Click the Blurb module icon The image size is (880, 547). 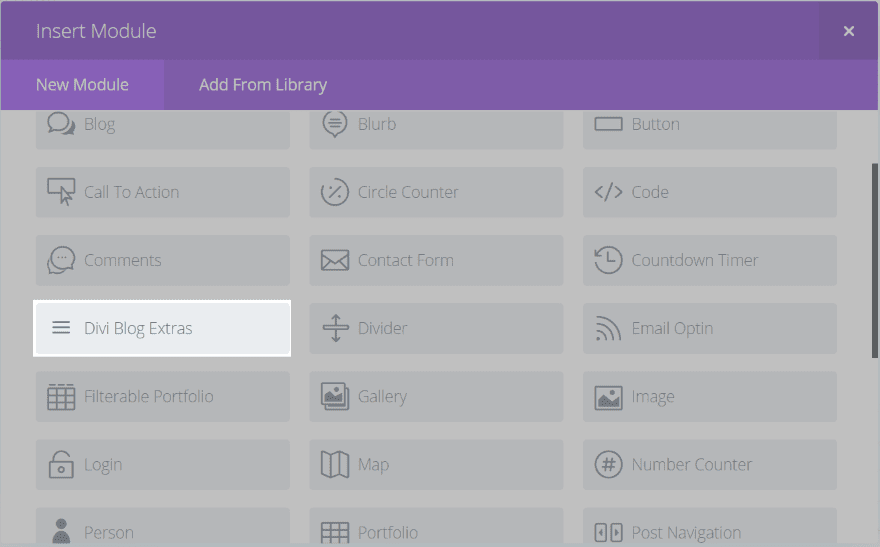tap(335, 124)
